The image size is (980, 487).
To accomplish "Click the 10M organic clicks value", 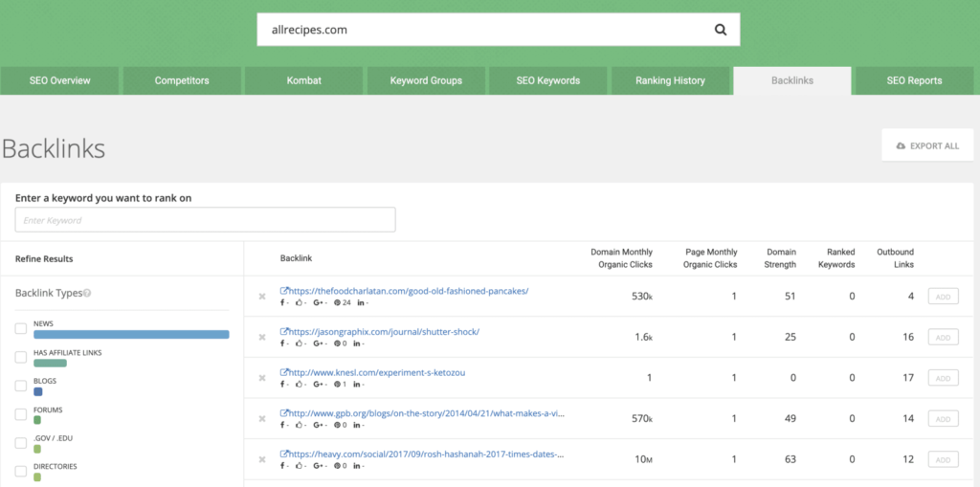I will tap(644, 459).
